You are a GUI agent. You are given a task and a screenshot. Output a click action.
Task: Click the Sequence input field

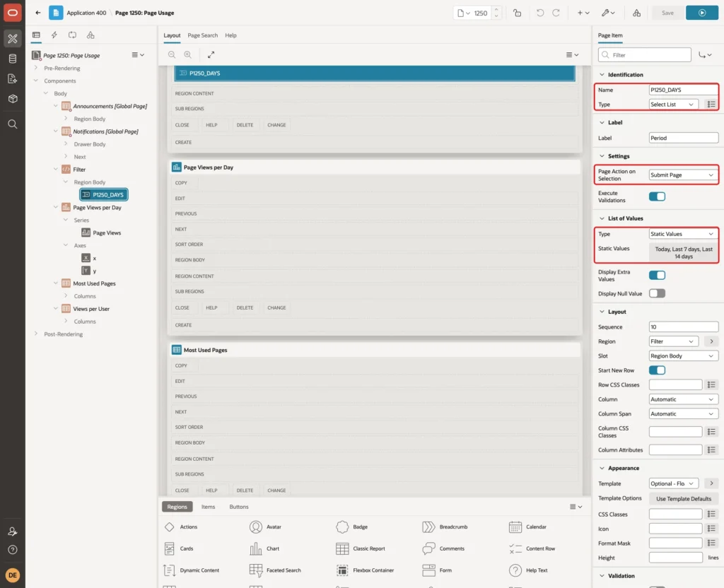[x=684, y=327]
